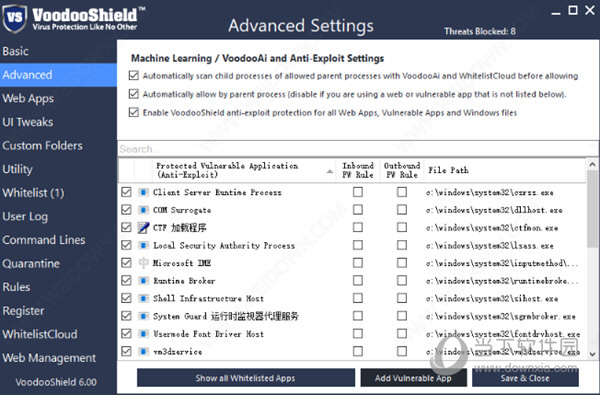The height and width of the screenshot is (395, 600).
Task: Uncheck Automatically allow by parent process
Action: [134, 94]
